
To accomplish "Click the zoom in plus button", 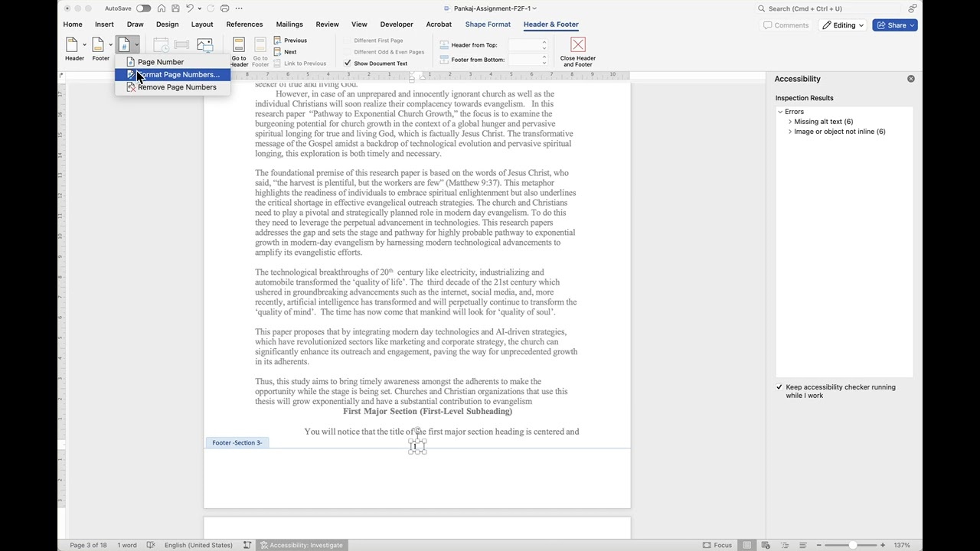I will point(883,545).
